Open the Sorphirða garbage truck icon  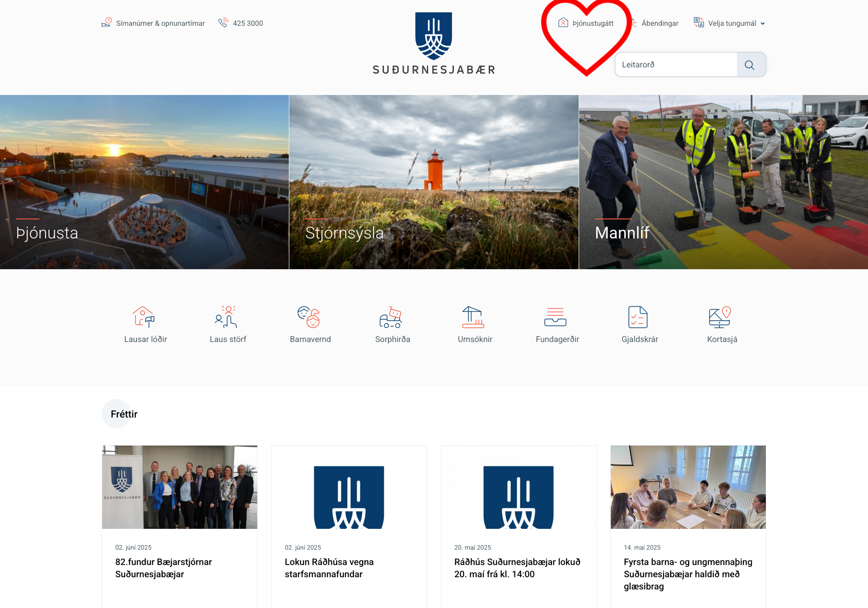click(391, 317)
